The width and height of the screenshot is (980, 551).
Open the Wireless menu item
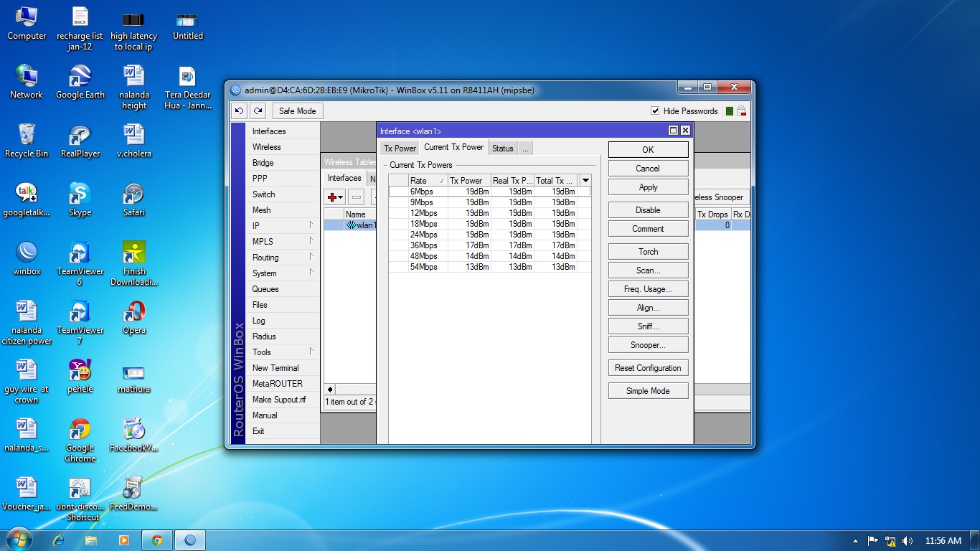pos(283,147)
